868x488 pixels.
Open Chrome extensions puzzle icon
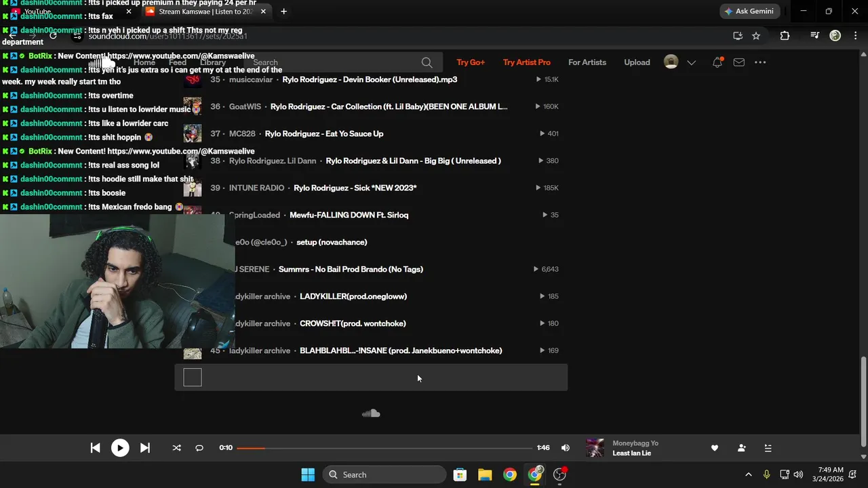785,36
